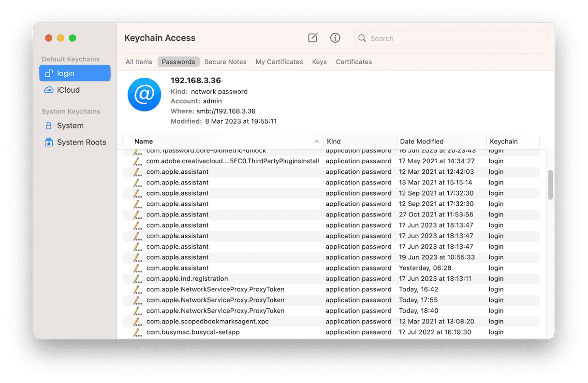Click the lock icon beside the login keychain

point(48,73)
